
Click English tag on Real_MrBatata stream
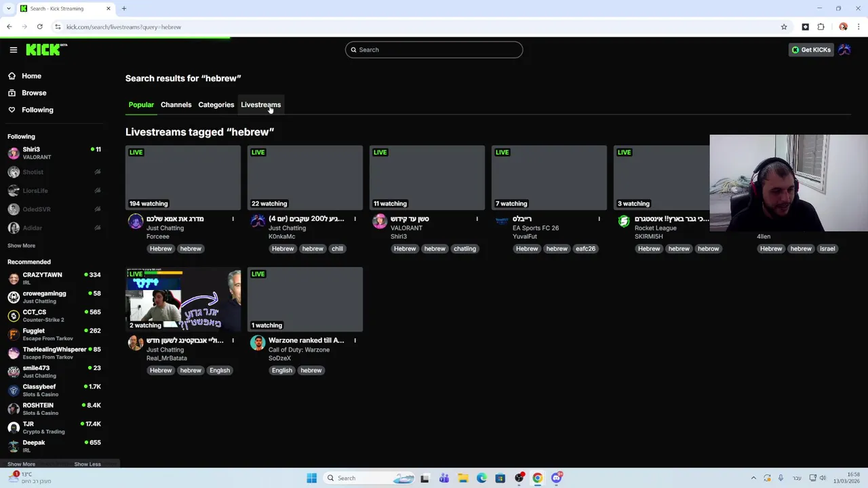click(x=219, y=371)
